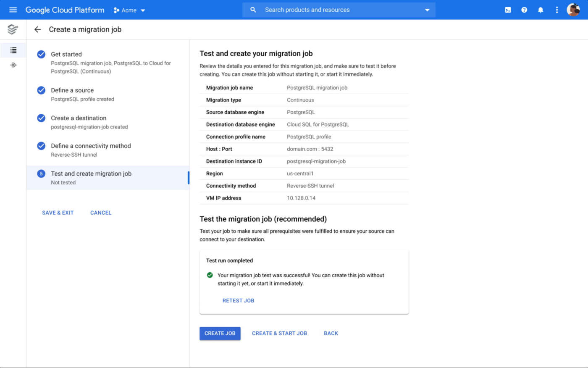Click the user account avatar
The width and height of the screenshot is (588, 368).
(573, 10)
